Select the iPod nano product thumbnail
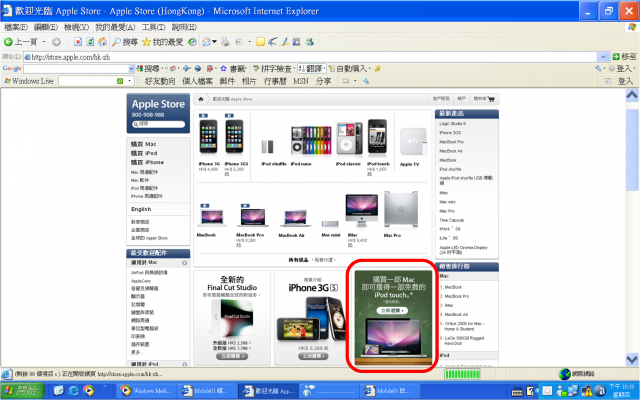Image resolution: width=640 pixels, height=400 pixels. 311,140
